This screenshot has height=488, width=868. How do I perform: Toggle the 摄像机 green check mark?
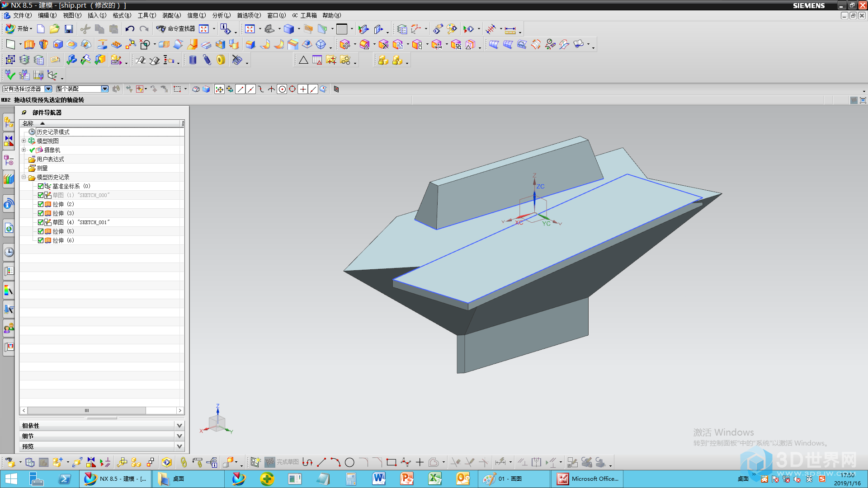(x=32, y=150)
